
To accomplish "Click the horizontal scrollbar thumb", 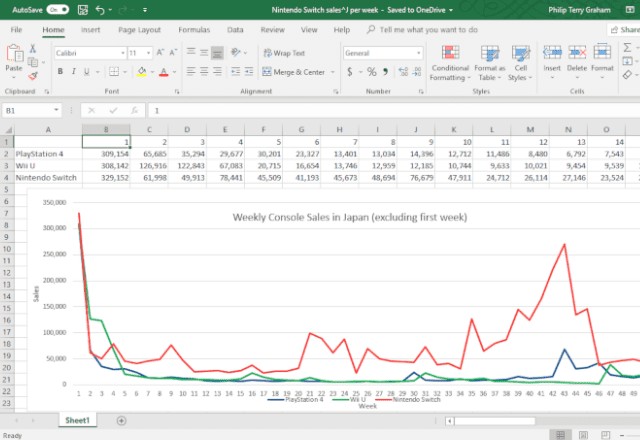I will tap(495, 421).
